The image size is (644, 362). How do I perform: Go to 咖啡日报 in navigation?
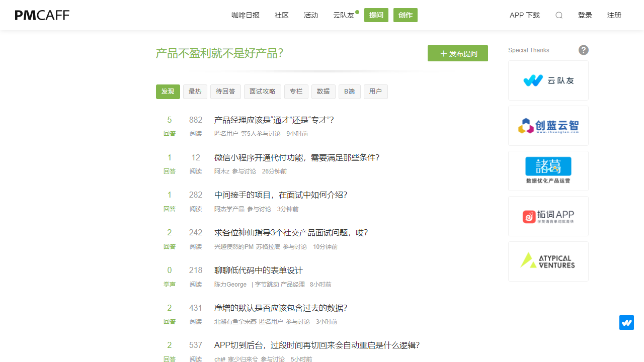pos(246,15)
